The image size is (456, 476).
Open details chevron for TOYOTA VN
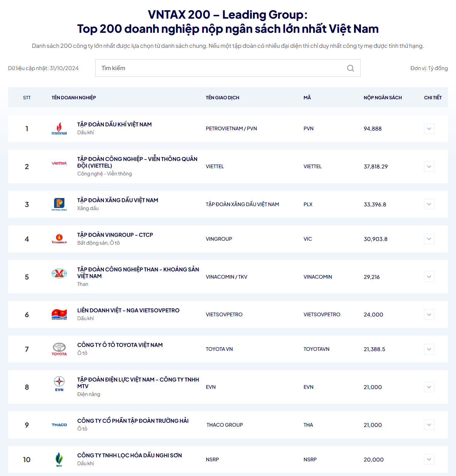tap(429, 349)
